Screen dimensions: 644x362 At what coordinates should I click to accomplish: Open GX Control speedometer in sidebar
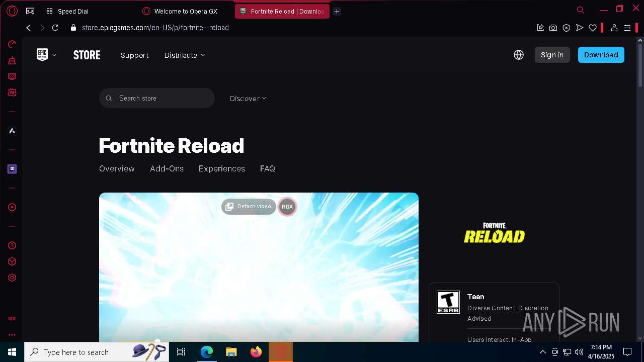pyautogui.click(x=12, y=44)
